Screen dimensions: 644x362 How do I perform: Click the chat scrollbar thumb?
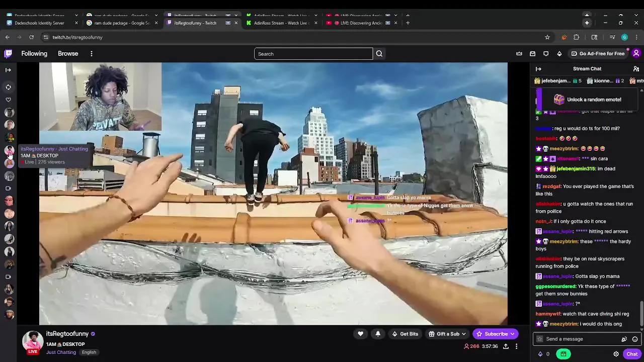pos(641,313)
